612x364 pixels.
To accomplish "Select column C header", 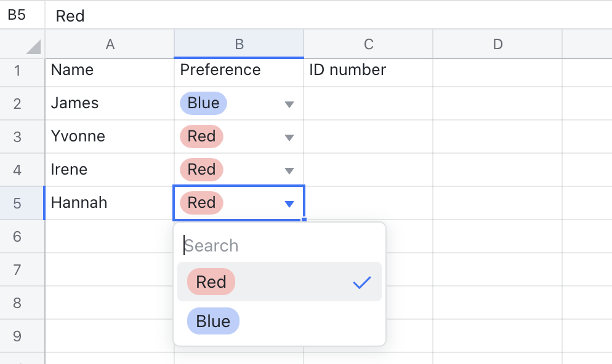I will 368,44.
